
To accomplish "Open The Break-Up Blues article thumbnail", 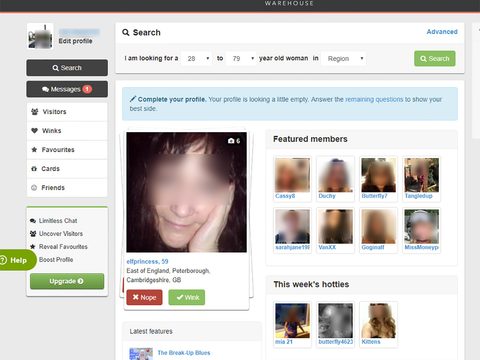I will click(x=141, y=354).
